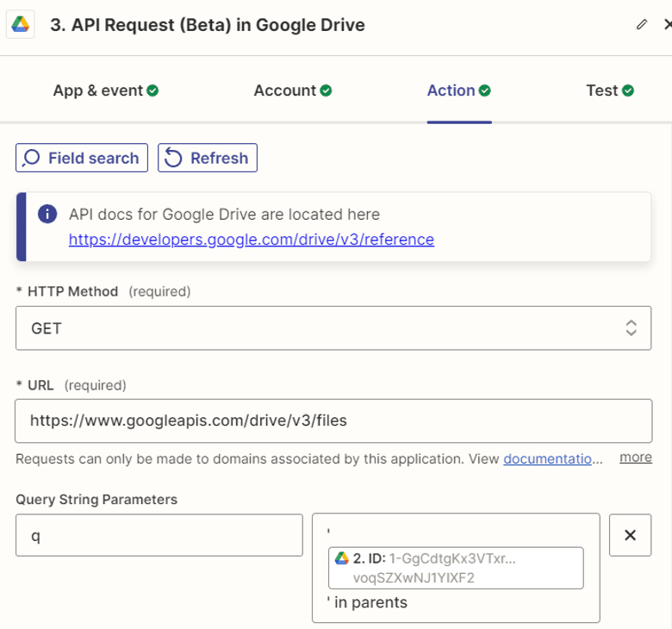
Task: Click the step title 'API Request (Beta) in Google Drive'
Action: (208, 25)
